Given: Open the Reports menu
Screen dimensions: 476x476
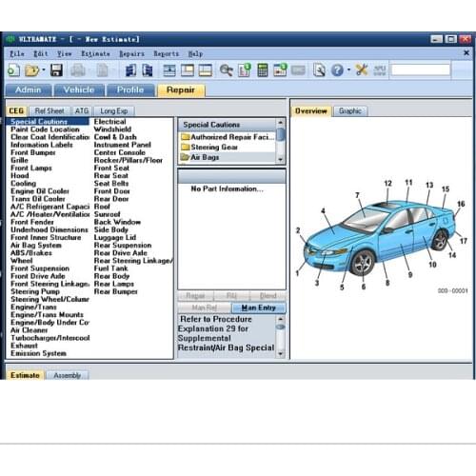Looking at the screenshot, I should click(x=167, y=53).
